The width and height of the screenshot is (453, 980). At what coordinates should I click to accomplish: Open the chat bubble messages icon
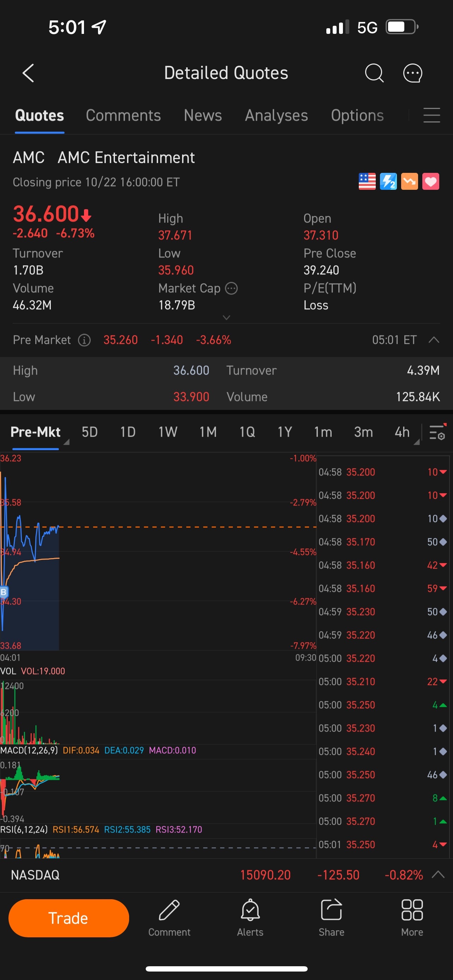(x=413, y=73)
